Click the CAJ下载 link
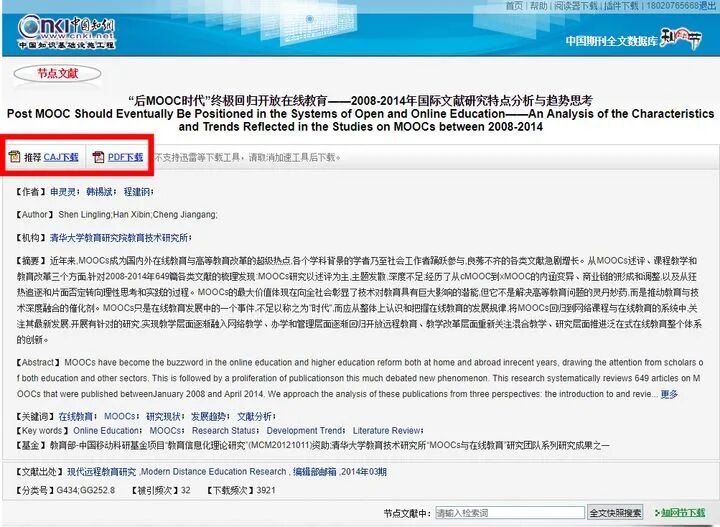This screenshot has width=720, height=527. point(61,157)
